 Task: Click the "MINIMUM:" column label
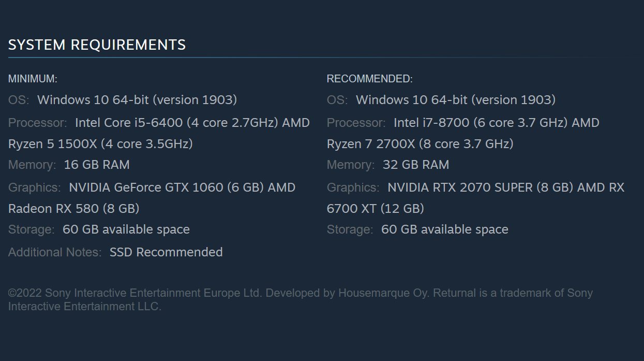pyautogui.click(x=33, y=79)
